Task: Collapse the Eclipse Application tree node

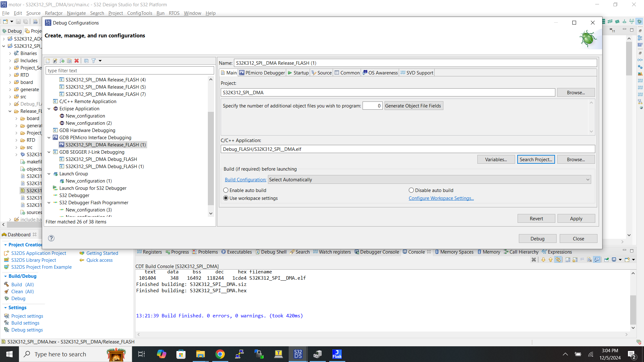Action: pyautogui.click(x=49, y=109)
